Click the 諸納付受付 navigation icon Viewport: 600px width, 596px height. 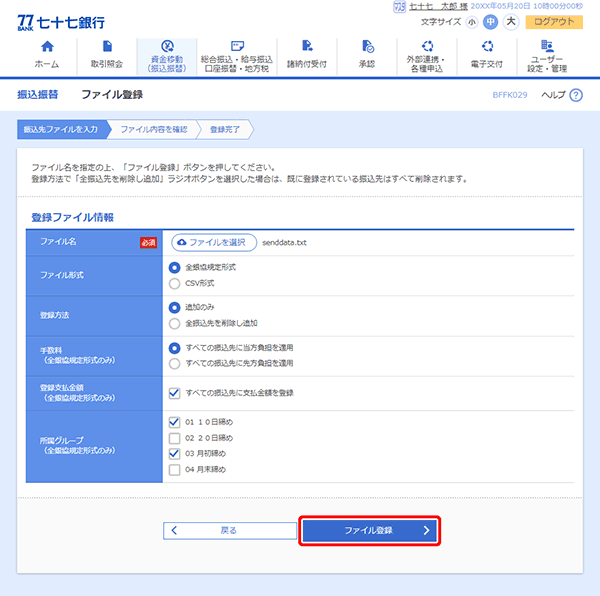coord(307,47)
